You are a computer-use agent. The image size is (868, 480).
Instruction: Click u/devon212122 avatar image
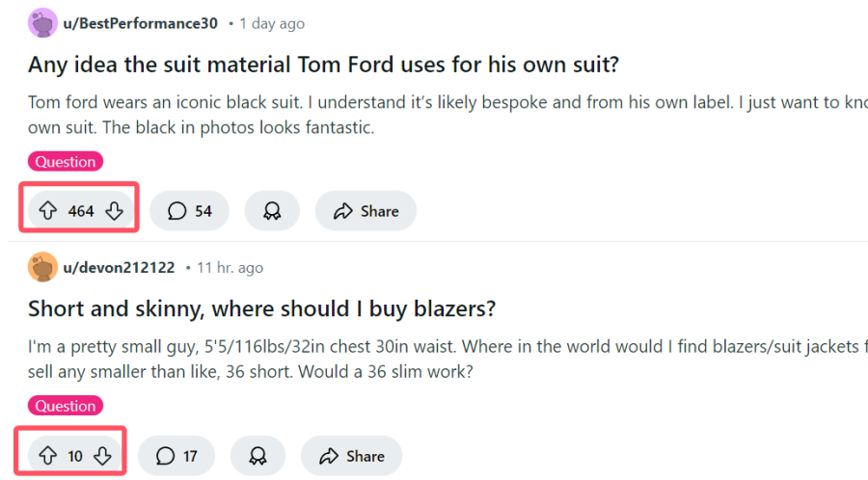tap(42, 267)
